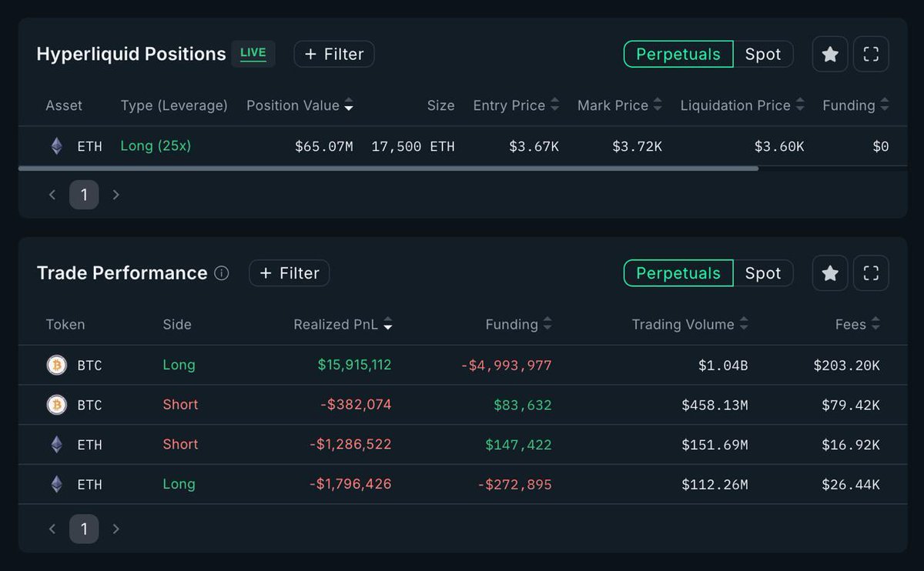This screenshot has height=571, width=924.
Task: Sort positions by Liquidation Price
Action: [742, 105]
